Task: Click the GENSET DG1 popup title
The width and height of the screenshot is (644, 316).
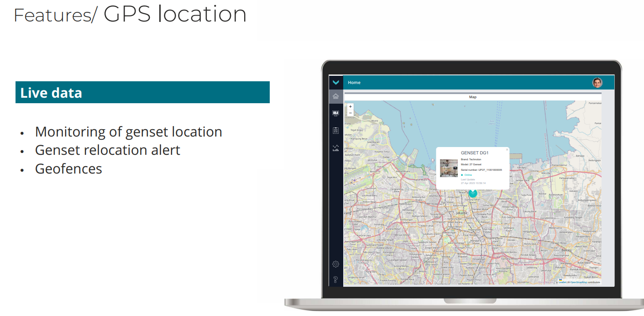Action: [474, 153]
